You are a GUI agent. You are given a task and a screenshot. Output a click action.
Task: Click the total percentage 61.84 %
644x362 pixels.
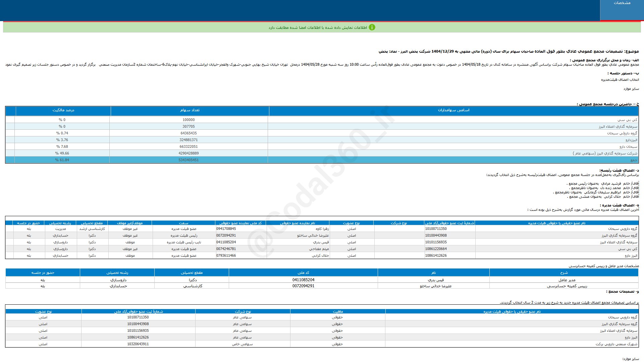click(62, 160)
